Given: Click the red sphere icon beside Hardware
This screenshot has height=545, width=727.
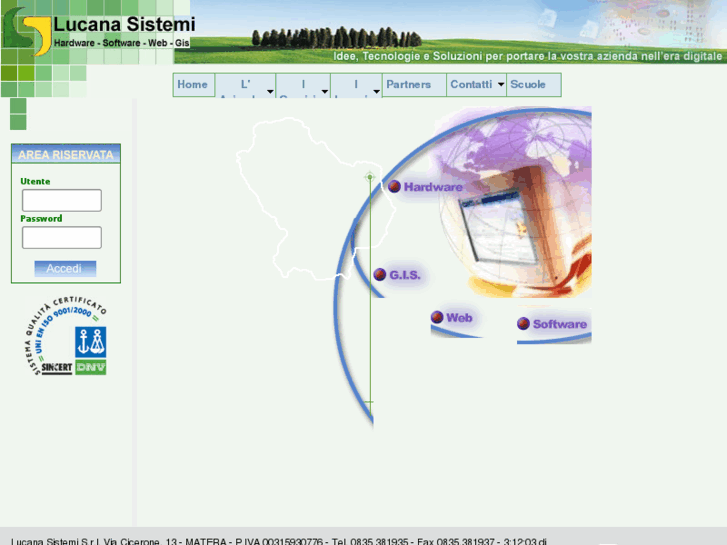Looking at the screenshot, I should (x=394, y=186).
